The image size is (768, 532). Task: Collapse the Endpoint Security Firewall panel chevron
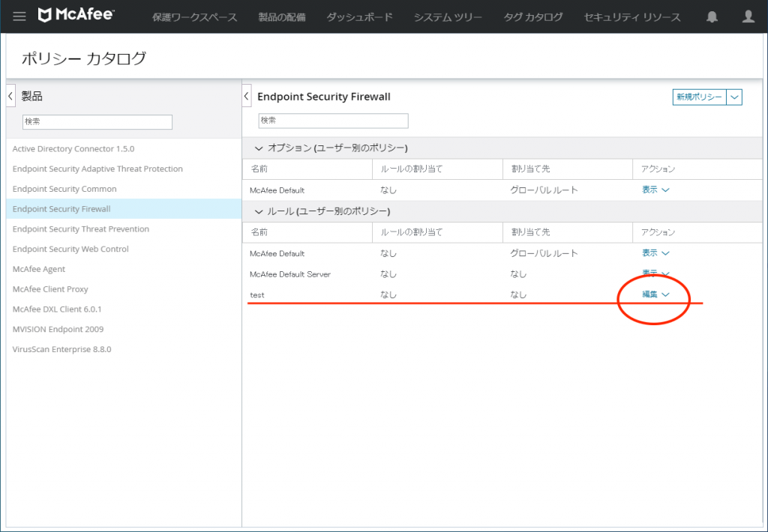click(x=247, y=96)
